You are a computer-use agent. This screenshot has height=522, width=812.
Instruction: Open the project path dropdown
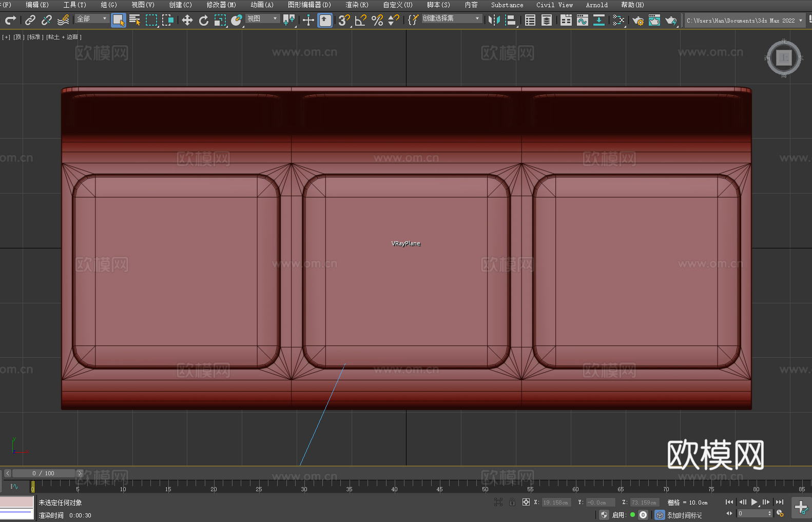coord(745,21)
